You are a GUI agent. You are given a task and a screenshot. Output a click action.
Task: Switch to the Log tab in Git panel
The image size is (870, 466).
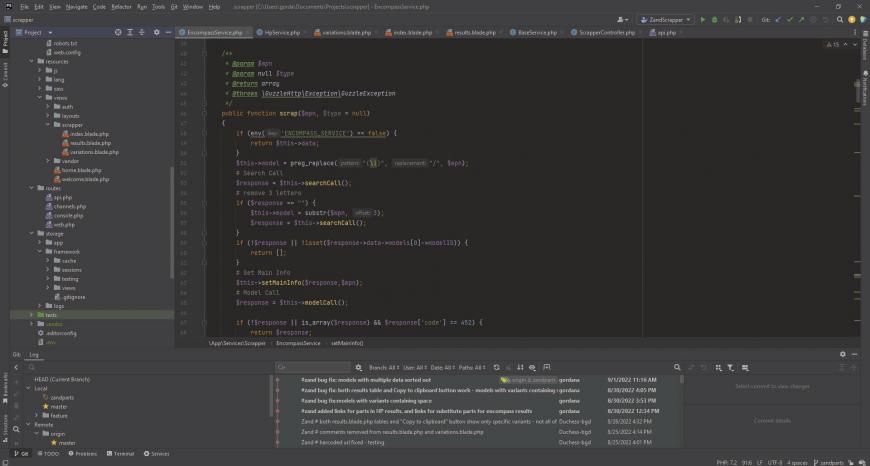pos(34,354)
